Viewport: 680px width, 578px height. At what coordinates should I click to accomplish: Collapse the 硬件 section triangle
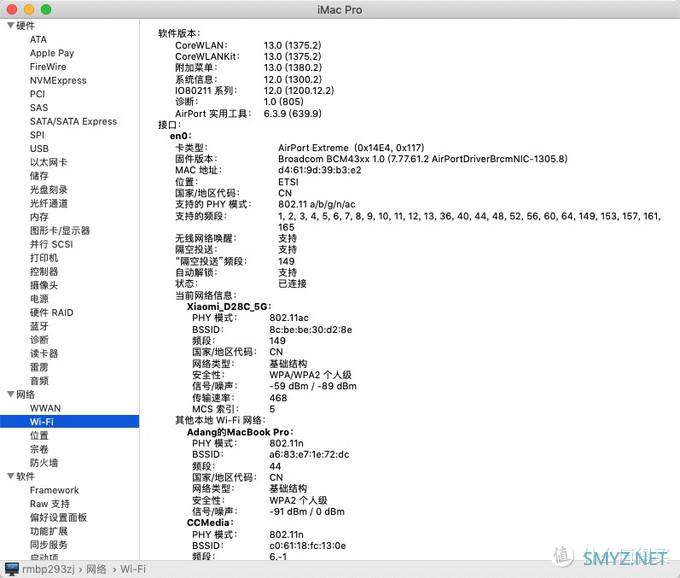tap(10, 26)
